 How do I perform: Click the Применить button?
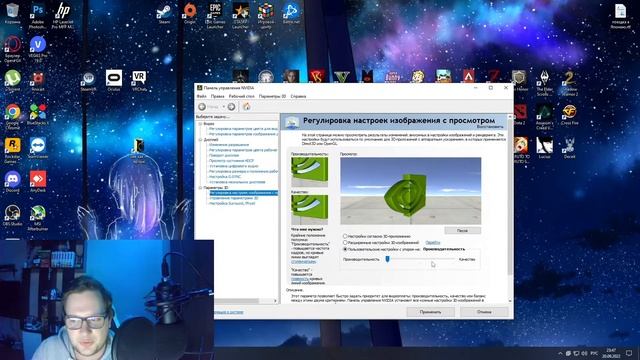pyautogui.click(x=431, y=312)
